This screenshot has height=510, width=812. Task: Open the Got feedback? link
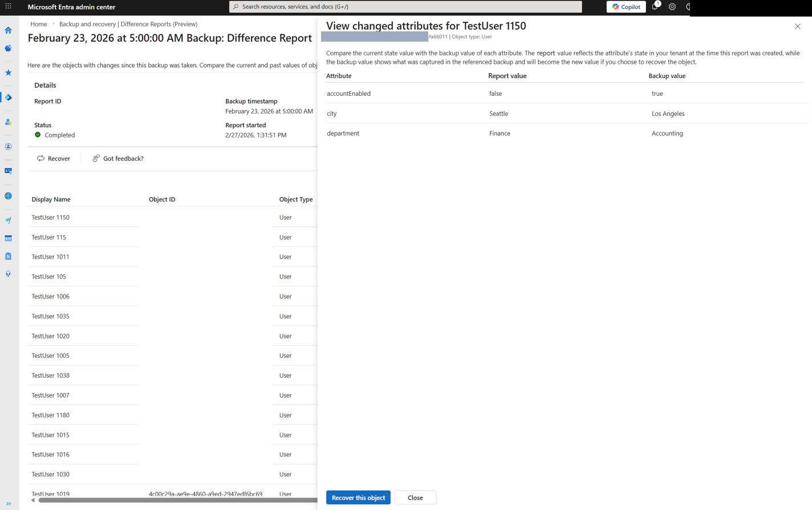(x=118, y=158)
